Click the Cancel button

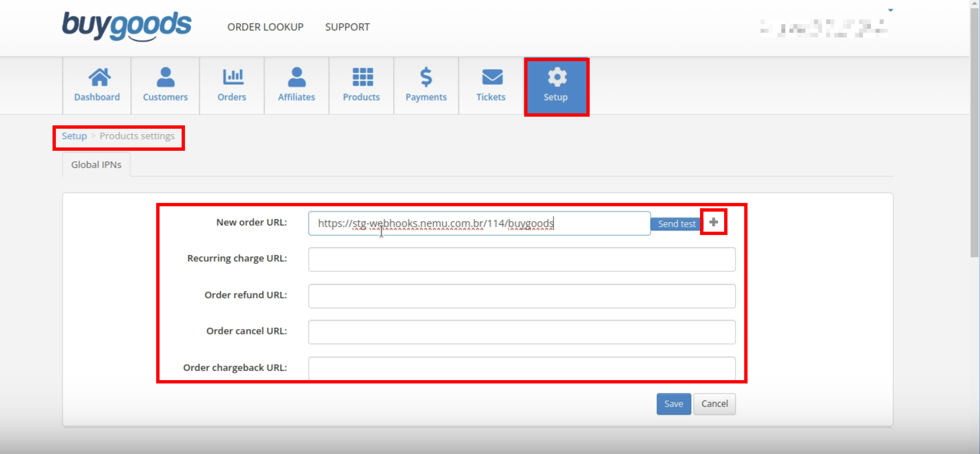pyautogui.click(x=714, y=404)
